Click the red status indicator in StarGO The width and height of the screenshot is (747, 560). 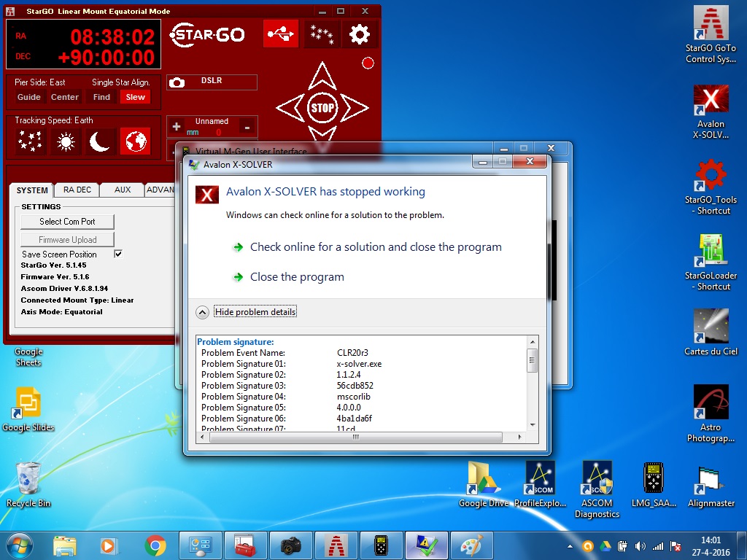point(368,63)
